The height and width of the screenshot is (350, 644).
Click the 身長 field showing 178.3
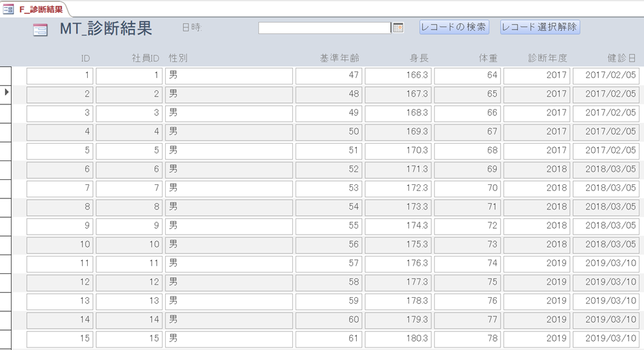coord(397,300)
